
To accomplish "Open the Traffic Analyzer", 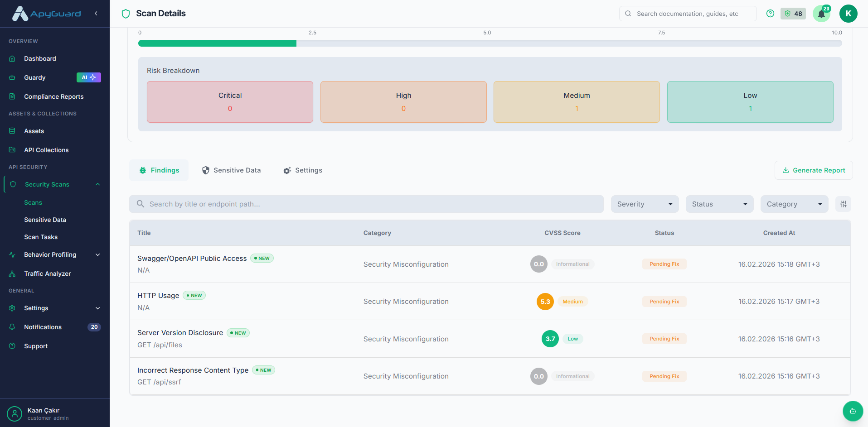I will click(48, 273).
